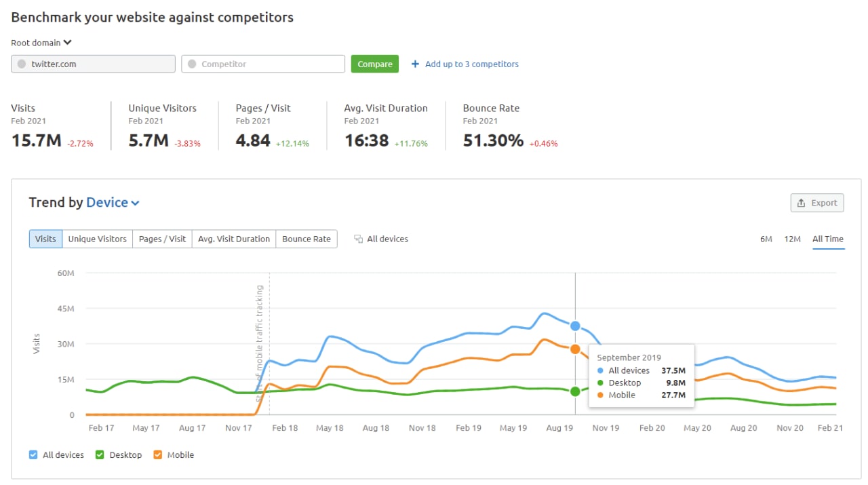Switch to Pages / Visit tab
The width and height of the screenshot is (868, 485).
click(162, 239)
